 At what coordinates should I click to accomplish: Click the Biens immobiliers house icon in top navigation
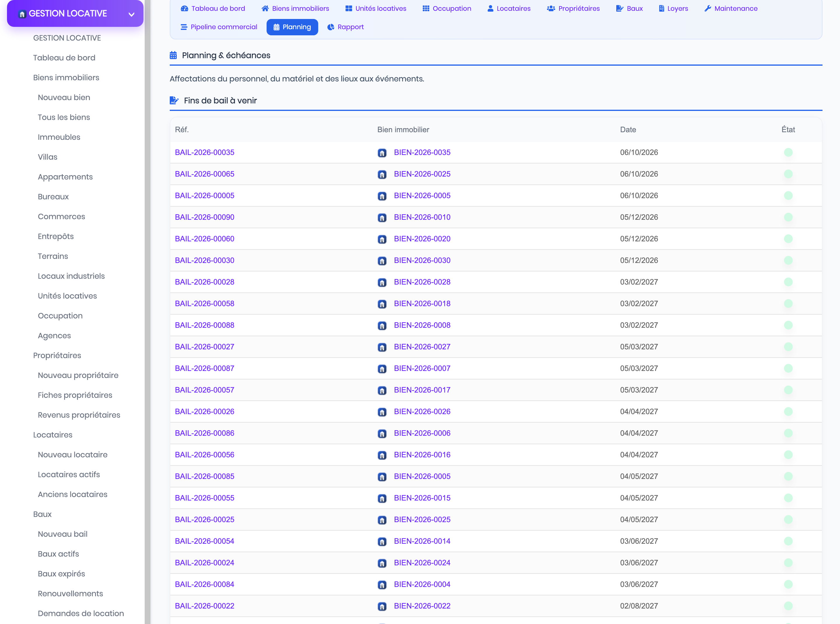click(265, 8)
